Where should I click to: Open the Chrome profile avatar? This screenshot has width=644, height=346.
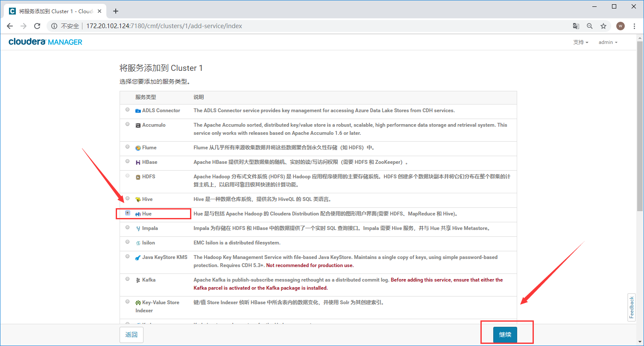click(x=621, y=26)
